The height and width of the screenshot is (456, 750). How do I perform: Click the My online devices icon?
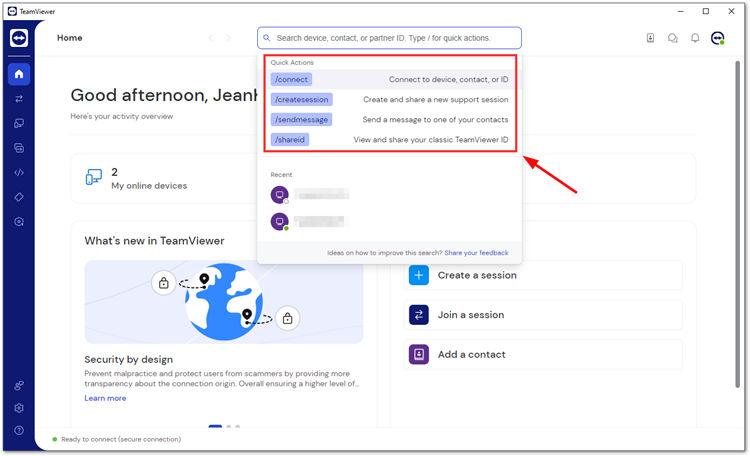(x=94, y=177)
